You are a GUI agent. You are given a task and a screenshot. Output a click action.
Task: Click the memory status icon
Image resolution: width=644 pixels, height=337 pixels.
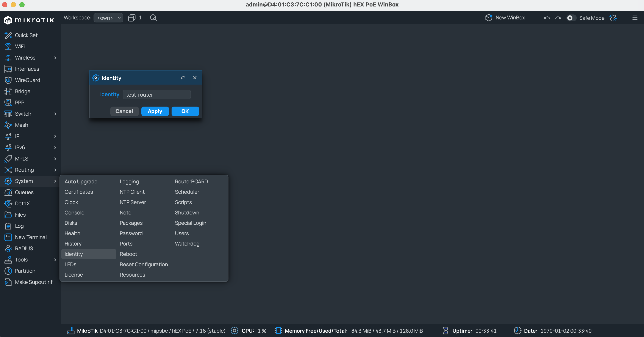tap(278, 331)
